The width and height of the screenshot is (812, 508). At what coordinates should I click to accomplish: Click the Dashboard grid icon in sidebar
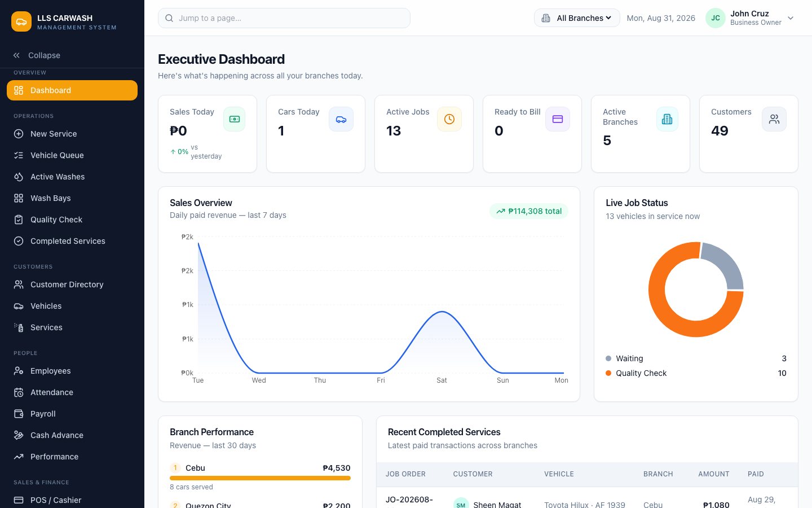coord(19,90)
